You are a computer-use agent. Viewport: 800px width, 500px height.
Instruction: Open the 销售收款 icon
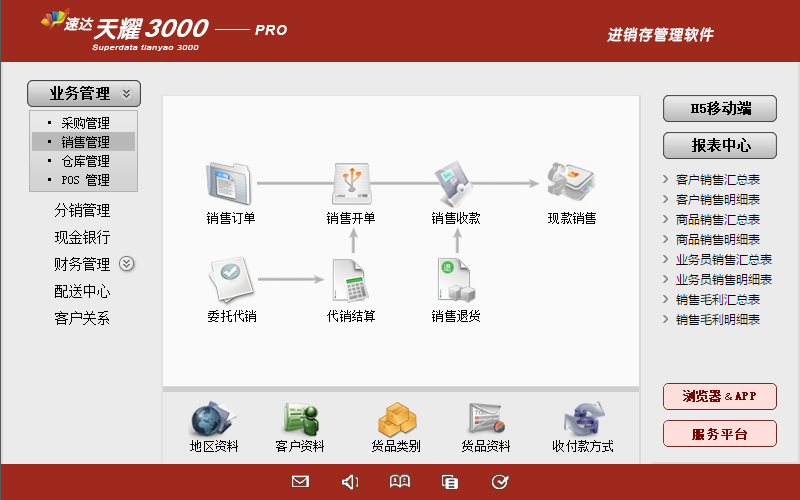coord(456,183)
